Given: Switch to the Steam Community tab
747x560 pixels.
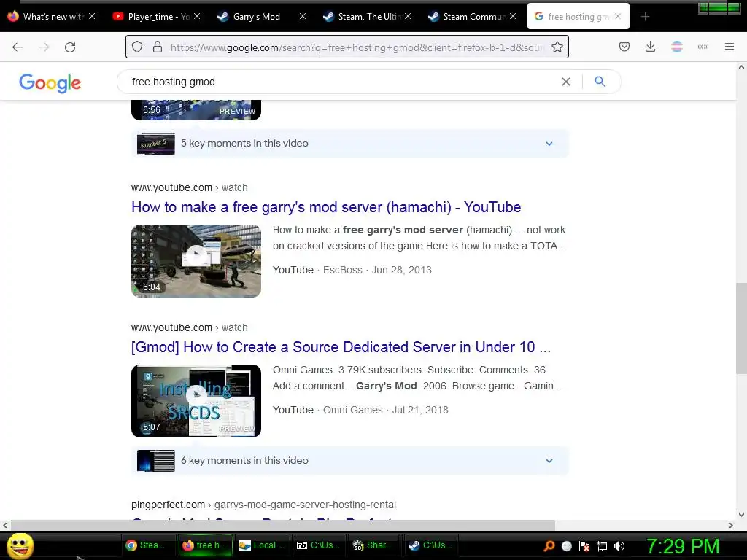Looking at the screenshot, I should (467, 17).
